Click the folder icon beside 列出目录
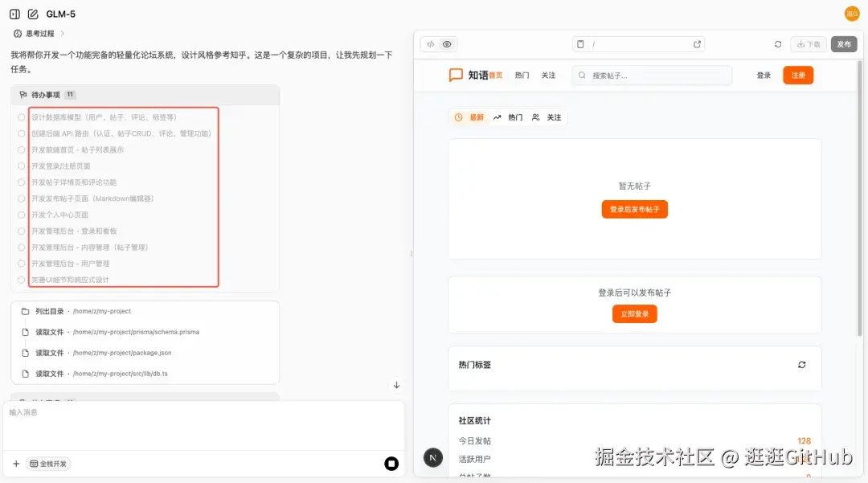Screen dimensions: 868x483 pyautogui.click(x=25, y=312)
